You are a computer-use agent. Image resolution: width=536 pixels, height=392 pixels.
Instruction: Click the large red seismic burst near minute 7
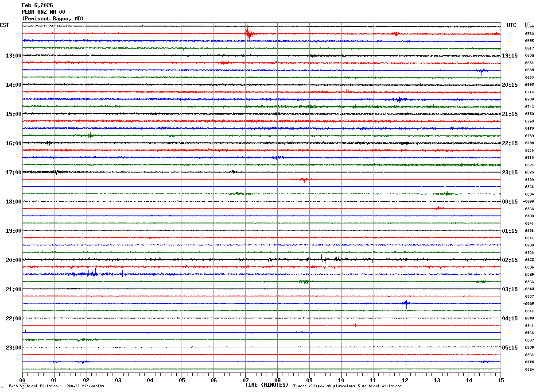(x=249, y=33)
